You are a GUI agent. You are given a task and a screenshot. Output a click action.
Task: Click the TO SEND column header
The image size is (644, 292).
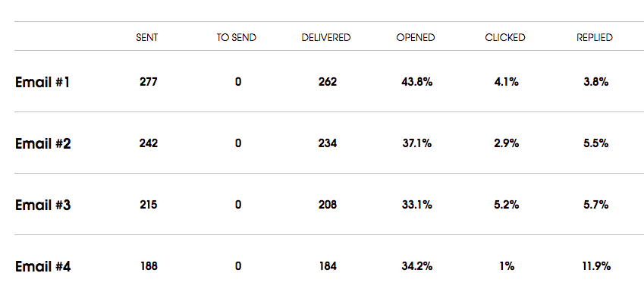tap(237, 37)
